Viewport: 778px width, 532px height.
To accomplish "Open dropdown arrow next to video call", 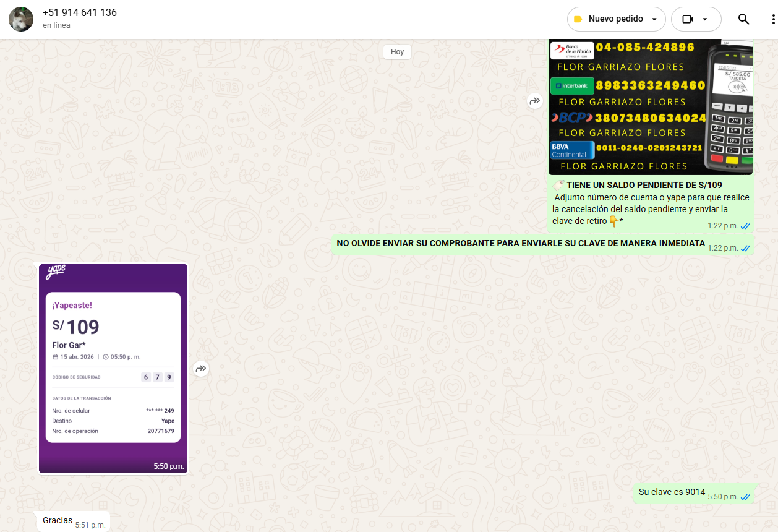I will 705,19.
